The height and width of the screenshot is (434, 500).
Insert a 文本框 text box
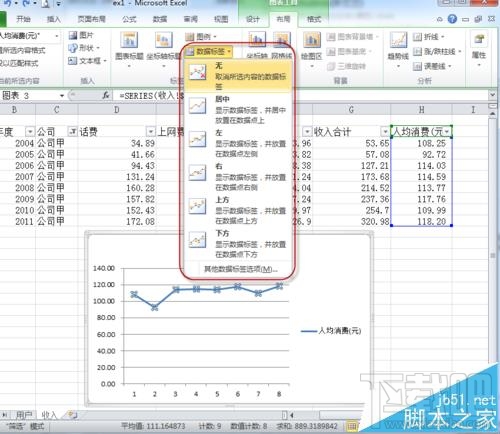click(87, 61)
